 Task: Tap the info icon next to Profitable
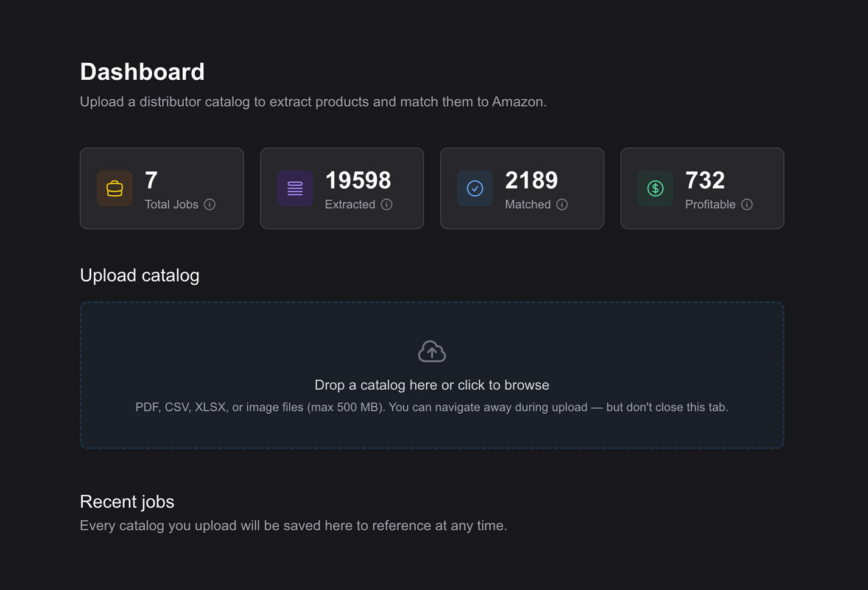click(x=747, y=204)
